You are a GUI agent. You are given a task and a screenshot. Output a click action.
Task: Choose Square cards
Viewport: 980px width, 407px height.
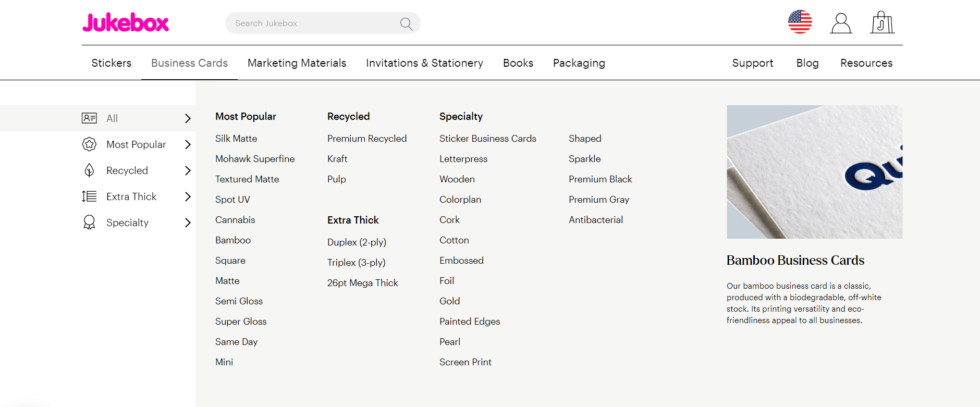[x=230, y=261]
